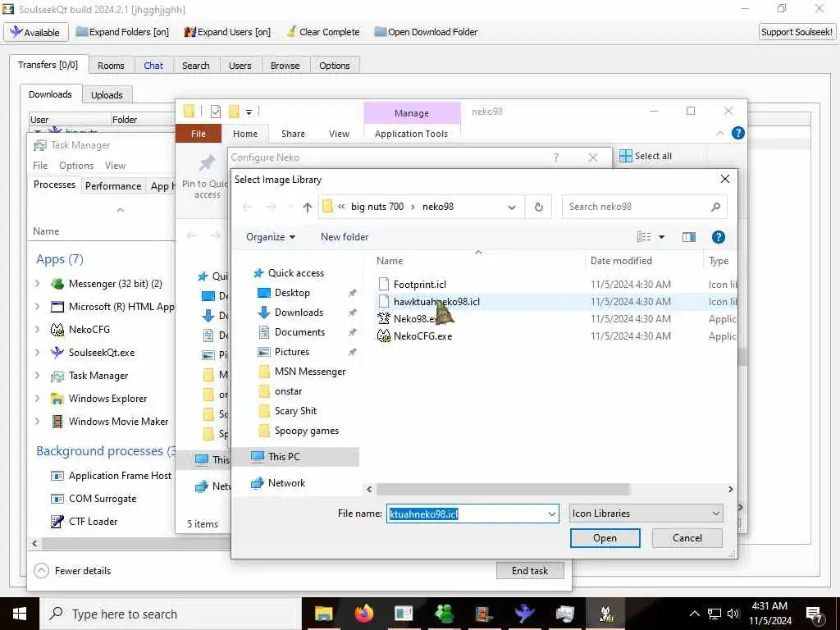The width and height of the screenshot is (840, 630).
Task: Open the notification center icon
Action: [x=815, y=614]
